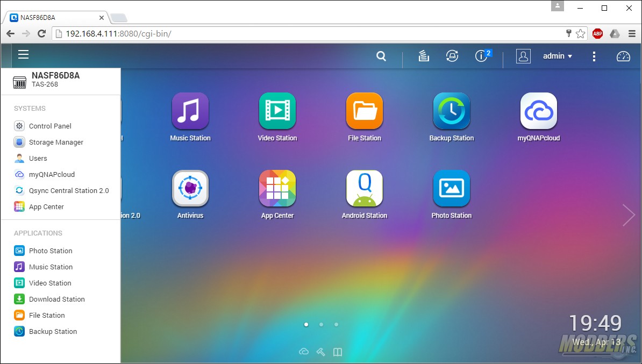Click the Chrome profile button
642x364 pixels.
click(x=558, y=6)
